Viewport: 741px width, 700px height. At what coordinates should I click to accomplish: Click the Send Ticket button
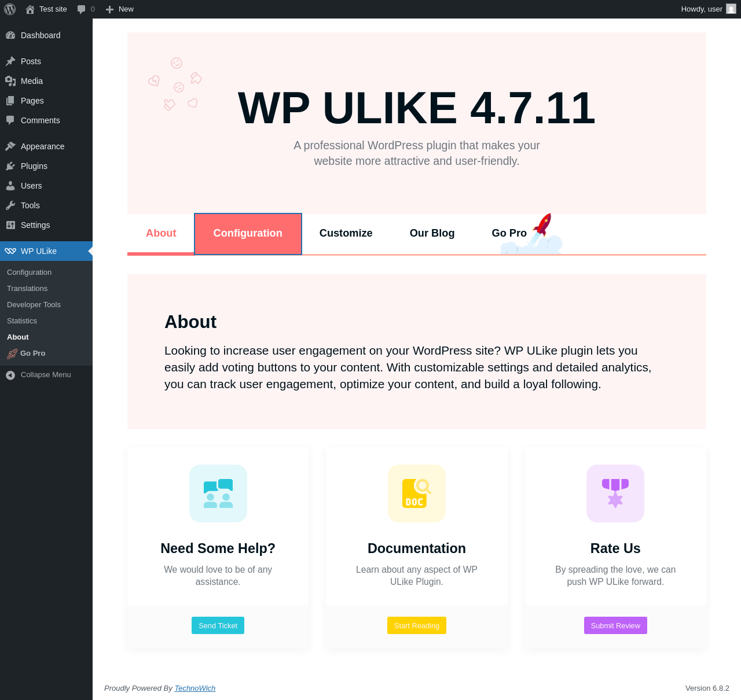218,625
